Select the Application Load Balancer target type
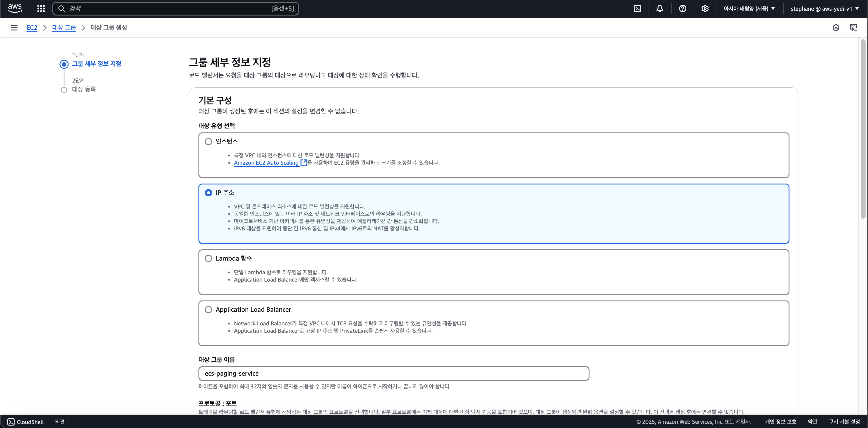 point(208,309)
